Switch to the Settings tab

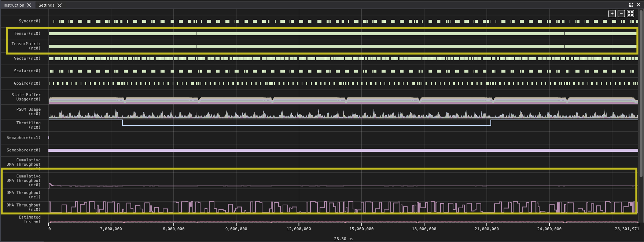46,5
